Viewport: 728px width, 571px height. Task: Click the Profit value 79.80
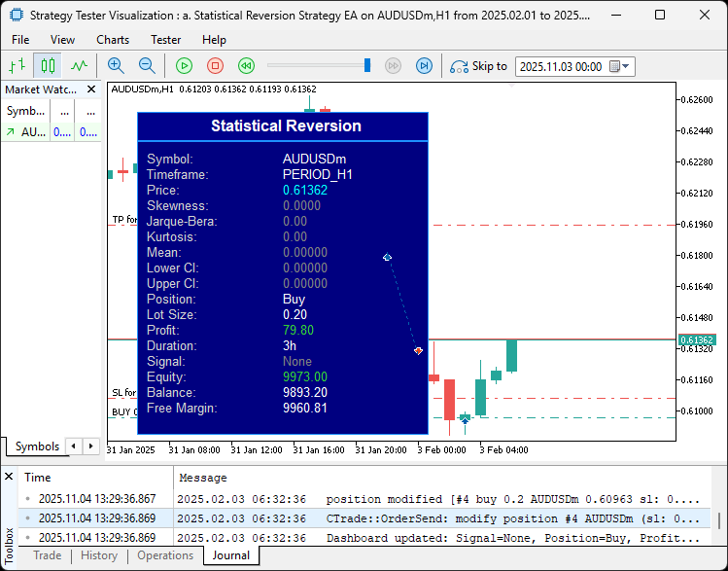click(298, 331)
